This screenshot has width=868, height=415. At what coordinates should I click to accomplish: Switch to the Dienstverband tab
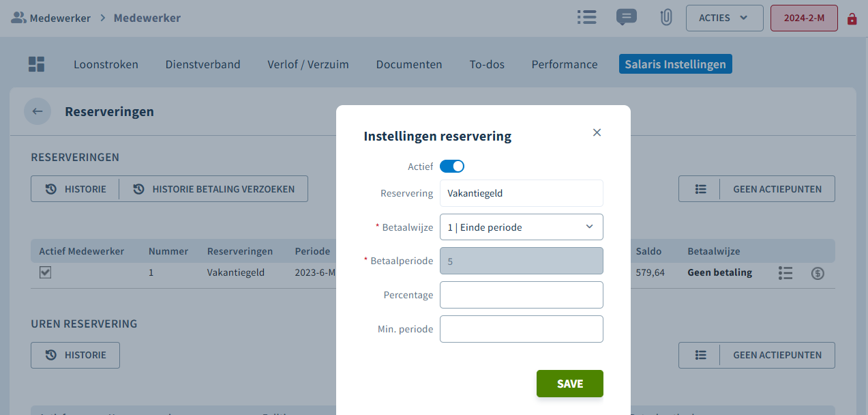[203, 64]
